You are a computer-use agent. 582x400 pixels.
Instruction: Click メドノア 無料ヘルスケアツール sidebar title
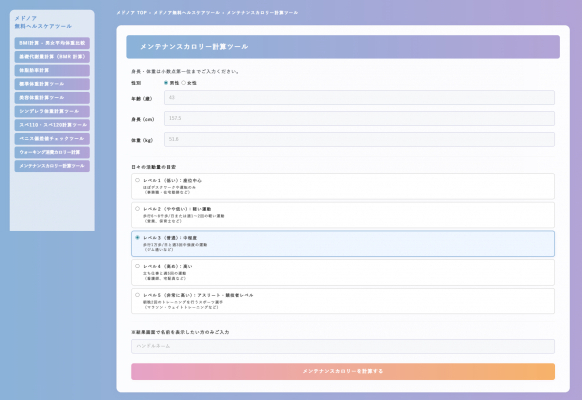pos(43,22)
